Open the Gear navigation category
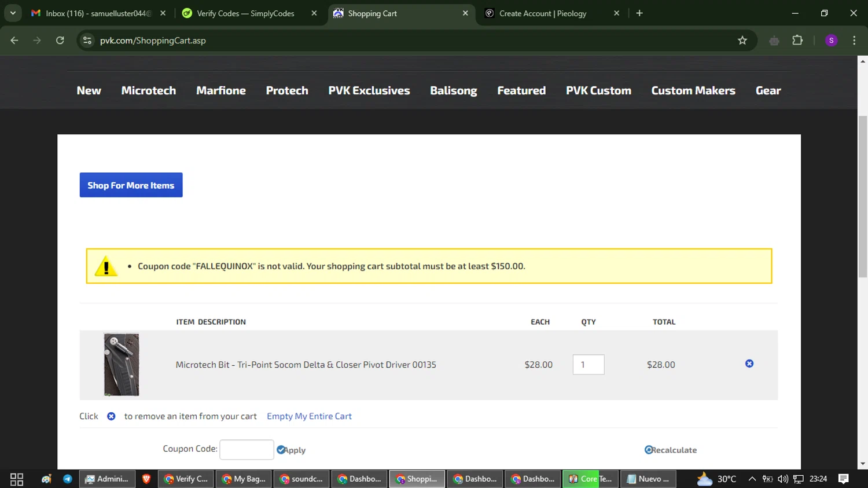 (x=768, y=91)
